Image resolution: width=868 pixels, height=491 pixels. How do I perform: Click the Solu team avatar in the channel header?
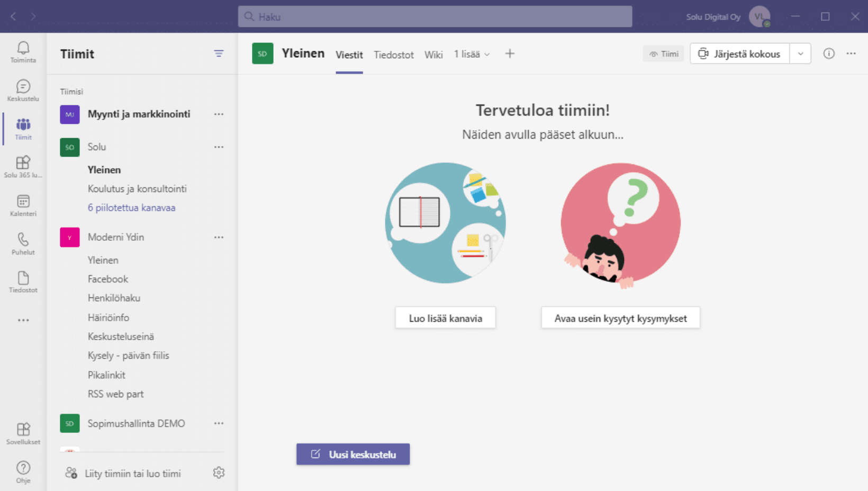(x=263, y=53)
